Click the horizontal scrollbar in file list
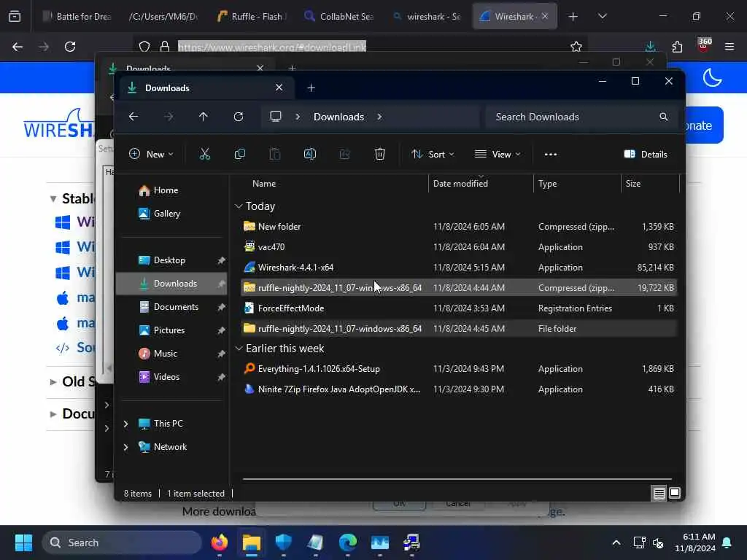The image size is (747, 560). click(457, 478)
